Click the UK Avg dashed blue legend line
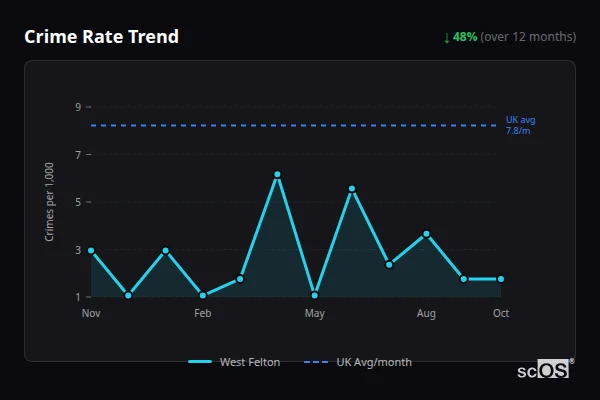This screenshot has width=600, height=400. tap(316, 362)
